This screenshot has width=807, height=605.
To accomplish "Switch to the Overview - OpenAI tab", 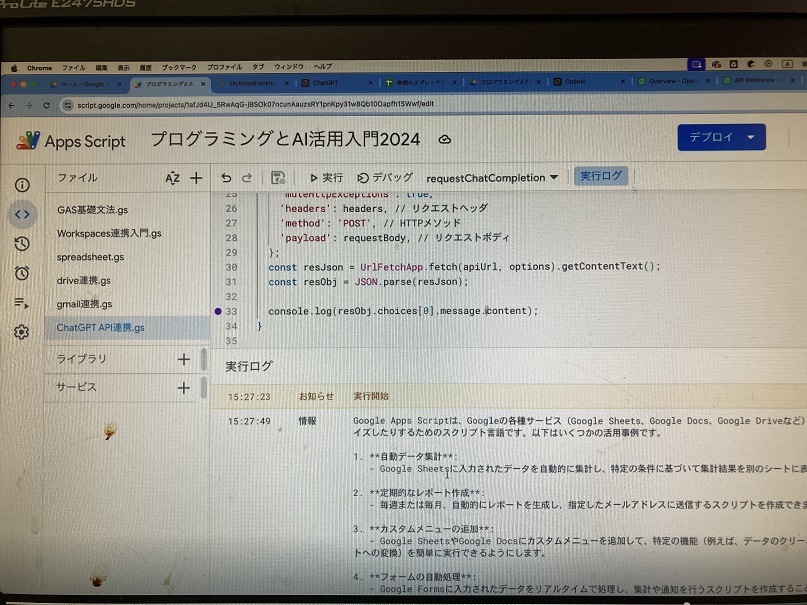I will click(674, 81).
